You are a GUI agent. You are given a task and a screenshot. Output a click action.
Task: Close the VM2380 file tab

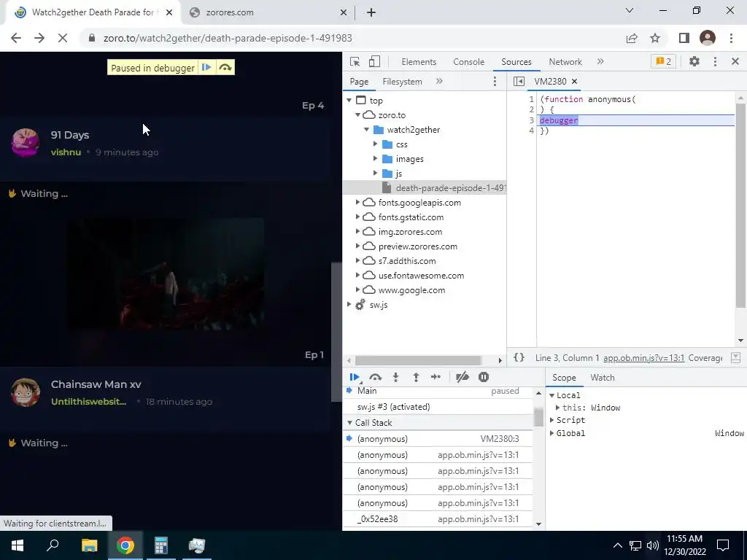coord(574,82)
